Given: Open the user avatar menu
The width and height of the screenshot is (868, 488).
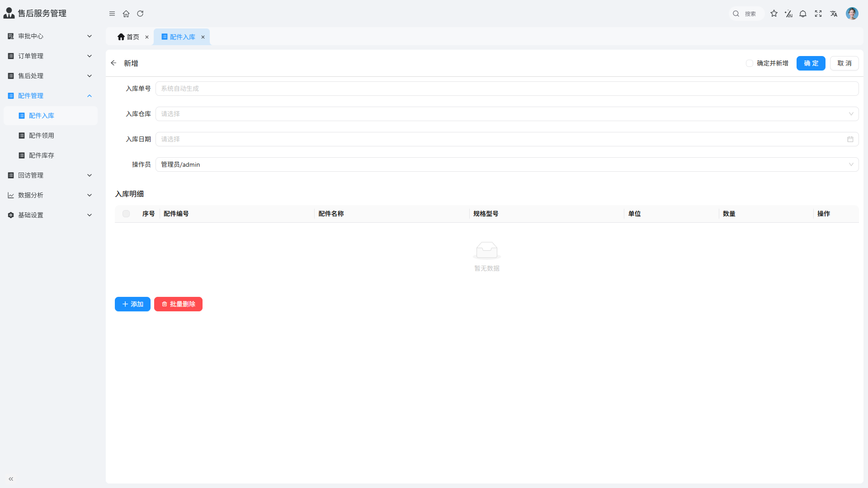Looking at the screenshot, I should [x=852, y=14].
